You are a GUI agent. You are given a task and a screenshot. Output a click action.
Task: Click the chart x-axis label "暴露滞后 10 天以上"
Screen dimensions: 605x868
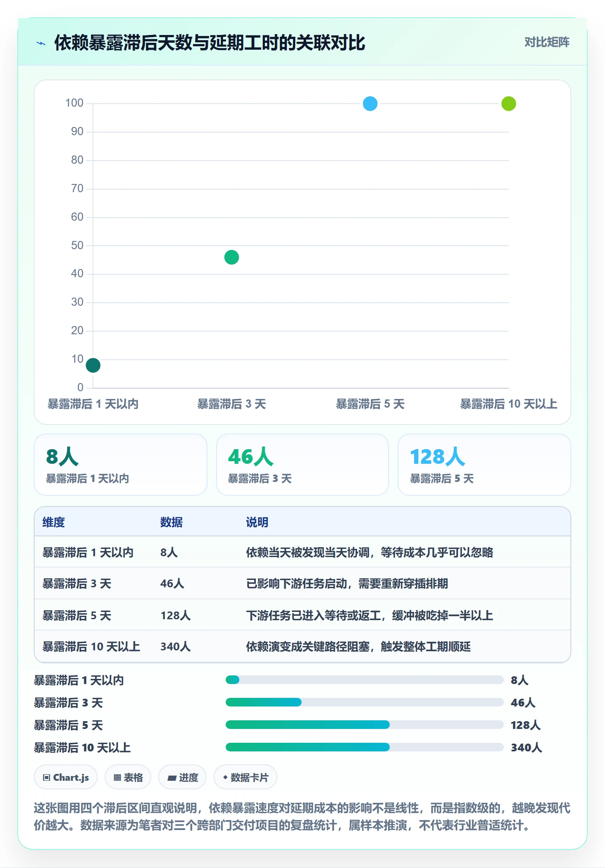[509, 404]
